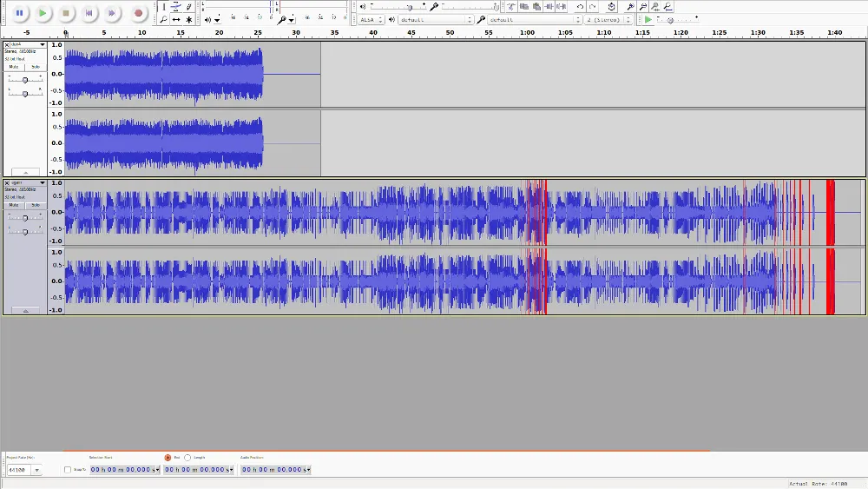Click the Zoom In toolbar icon
This screenshot has height=489, width=868.
(630, 7)
